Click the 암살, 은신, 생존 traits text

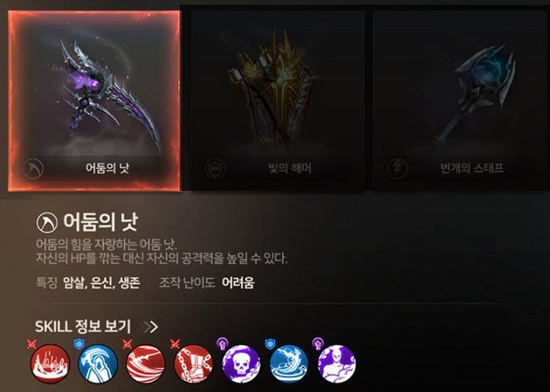click(x=102, y=282)
